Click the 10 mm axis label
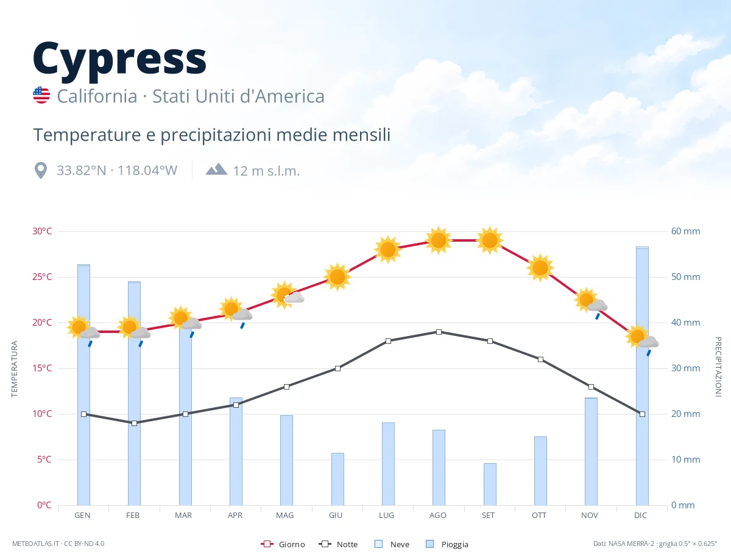731x560 pixels. [x=686, y=460]
